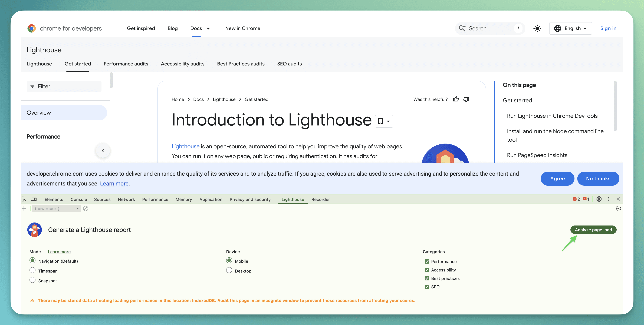Uncheck the SEO category checkbox

click(427, 287)
